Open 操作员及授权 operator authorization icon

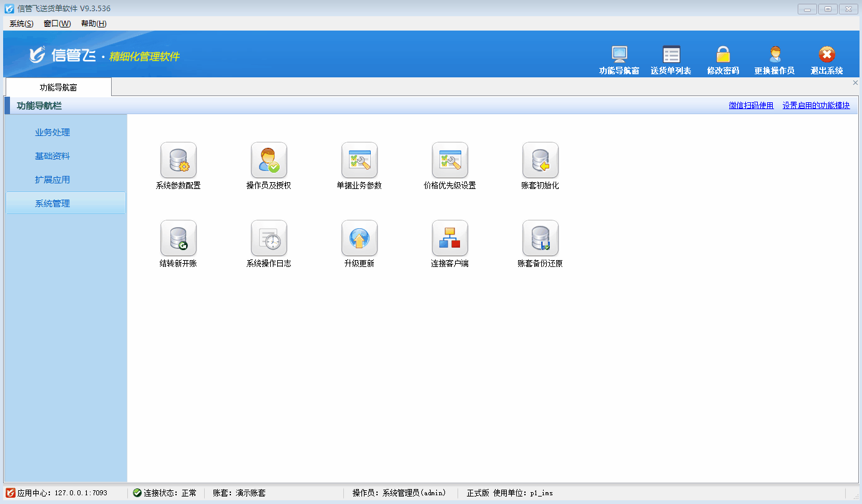pos(269,161)
